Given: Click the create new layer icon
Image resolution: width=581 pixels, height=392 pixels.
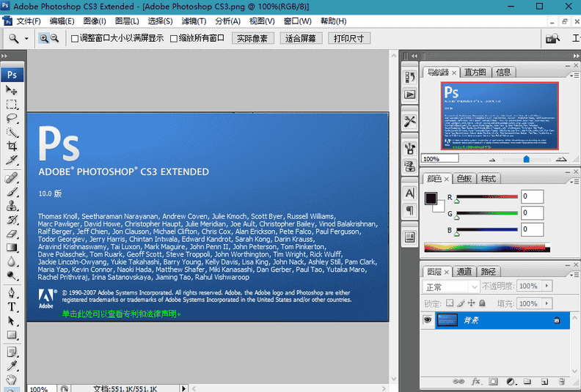Looking at the screenshot, I should (x=544, y=382).
